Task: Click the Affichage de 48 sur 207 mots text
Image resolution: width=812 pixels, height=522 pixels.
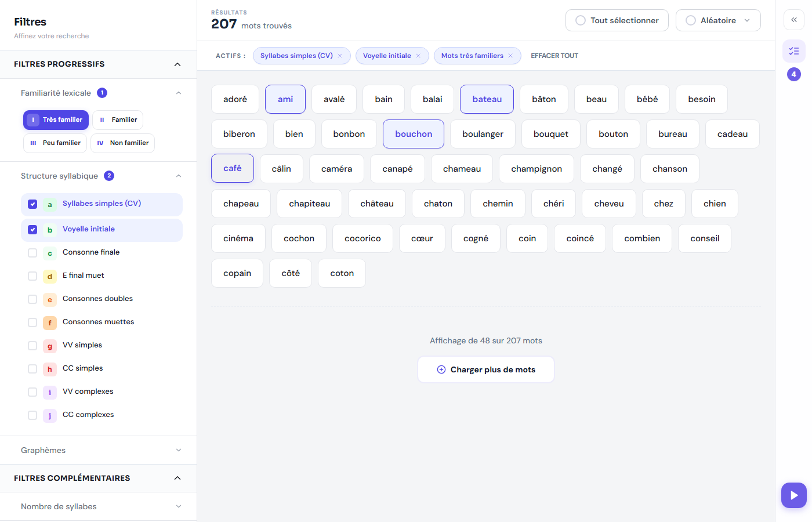Action: [486, 340]
